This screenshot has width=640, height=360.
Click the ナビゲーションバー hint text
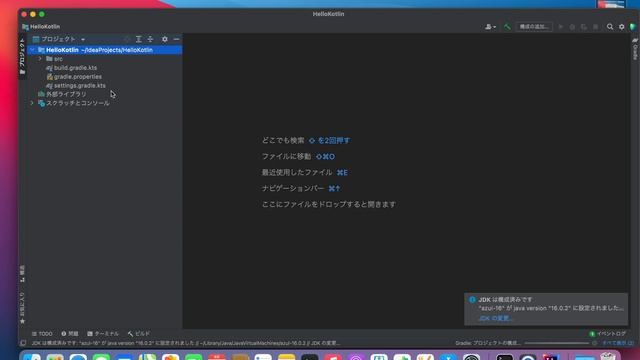293,188
